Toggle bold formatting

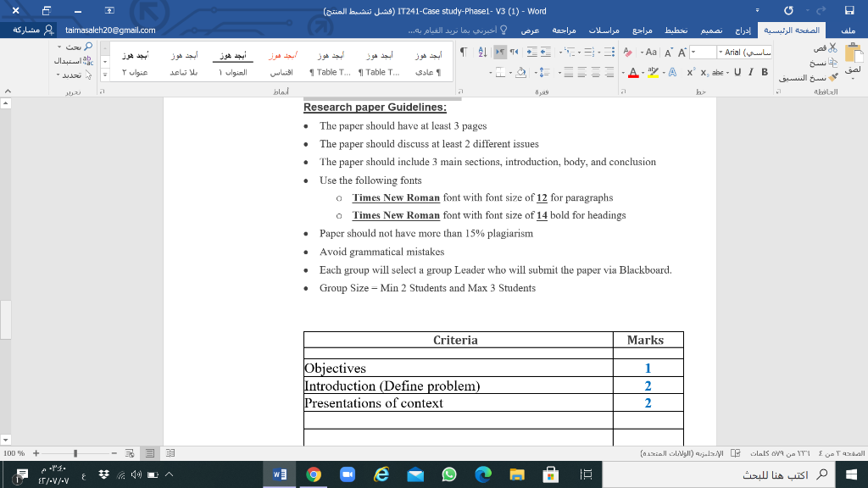click(764, 72)
